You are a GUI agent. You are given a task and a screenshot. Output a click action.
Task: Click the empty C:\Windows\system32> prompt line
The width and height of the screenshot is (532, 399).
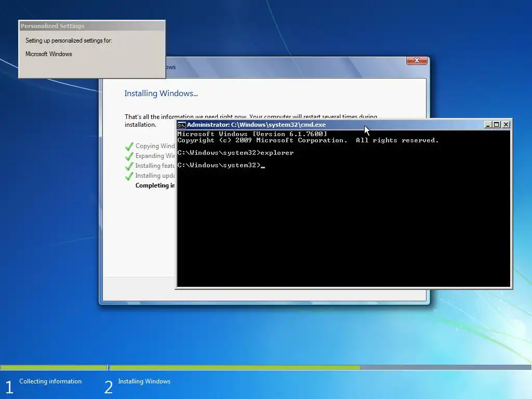click(221, 165)
